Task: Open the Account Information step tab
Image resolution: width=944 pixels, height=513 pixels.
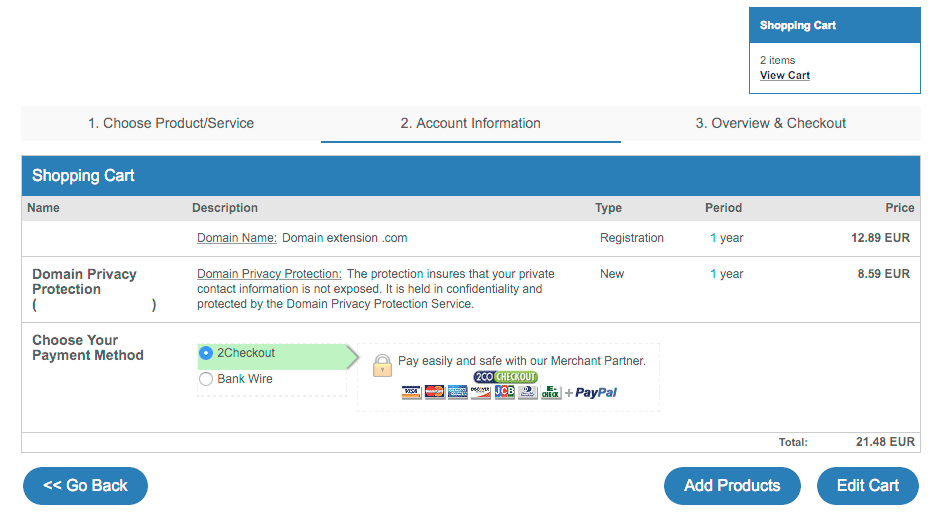Action: [x=470, y=124]
